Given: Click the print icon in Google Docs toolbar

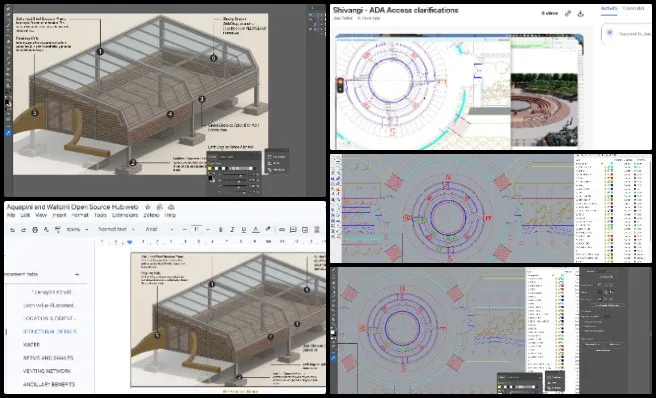Looking at the screenshot, I should click(35, 230).
